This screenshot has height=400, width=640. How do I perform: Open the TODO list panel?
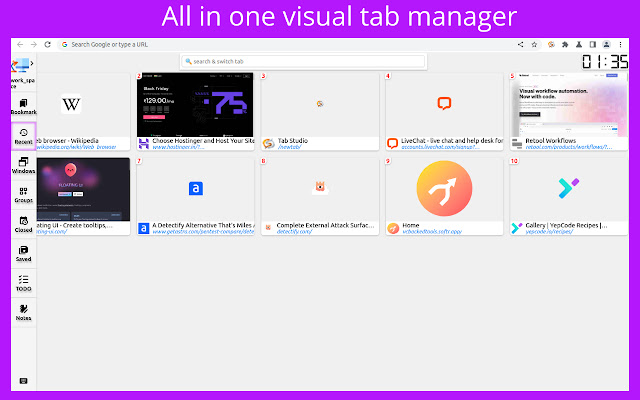tap(24, 283)
